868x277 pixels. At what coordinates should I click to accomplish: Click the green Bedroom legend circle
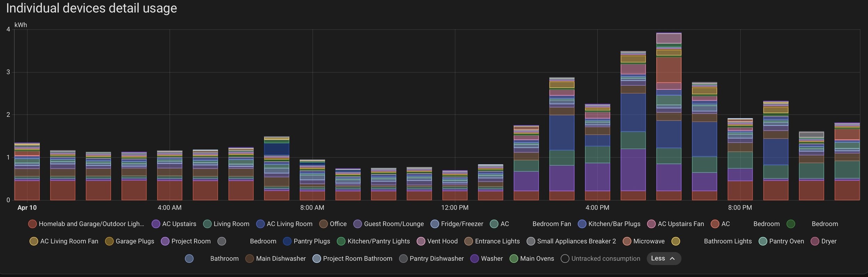pos(791,224)
